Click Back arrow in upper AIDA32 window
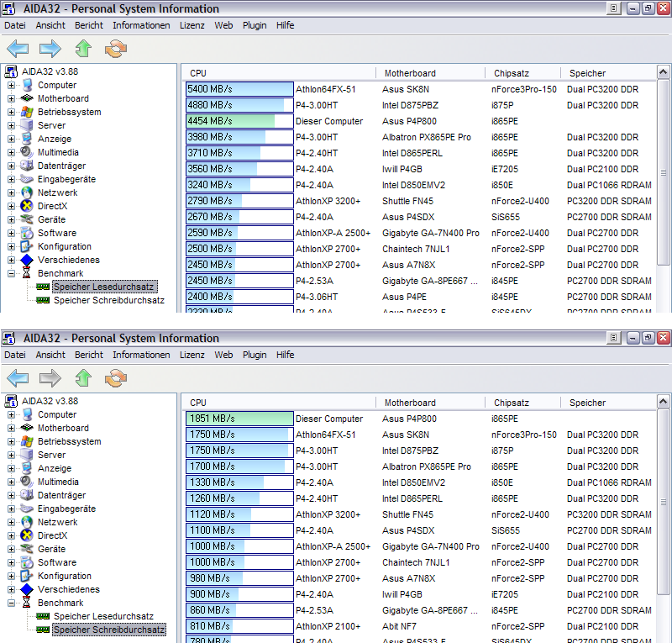The image size is (672, 643). click(18, 49)
